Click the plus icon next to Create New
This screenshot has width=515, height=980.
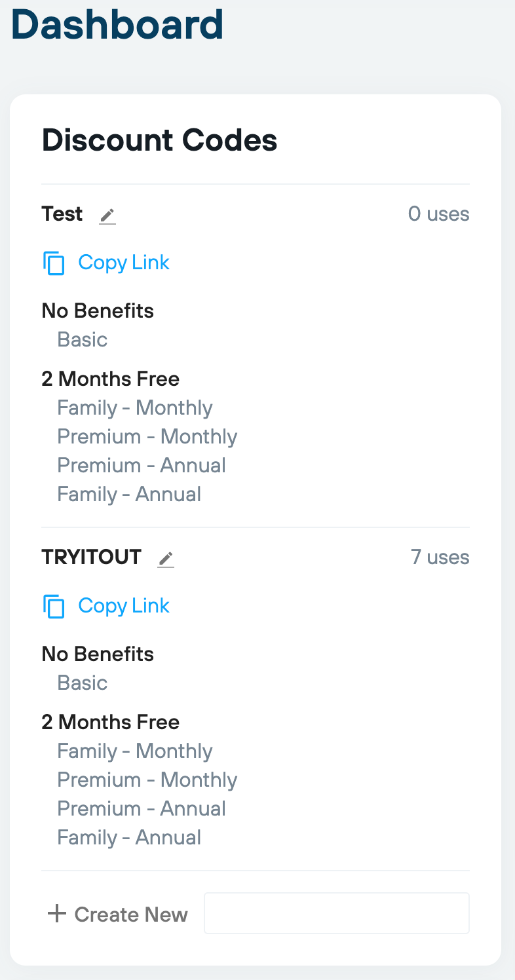[x=58, y=913]
